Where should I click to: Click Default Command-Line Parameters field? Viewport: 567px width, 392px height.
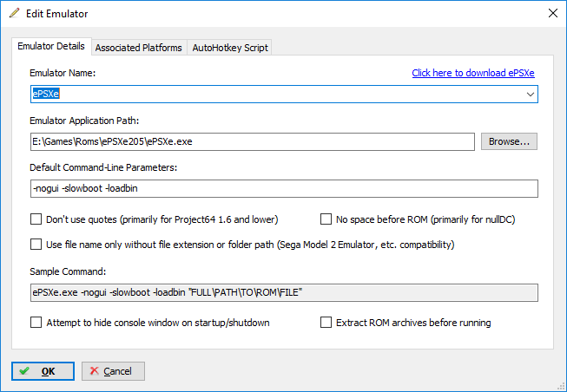(x=284, y=188)
